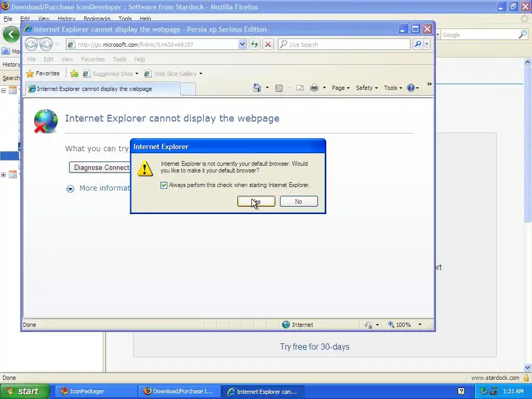This screenshot has height=399, width=532.
Task: Click Firefox scrollbar down arrow
Action: 527,367
